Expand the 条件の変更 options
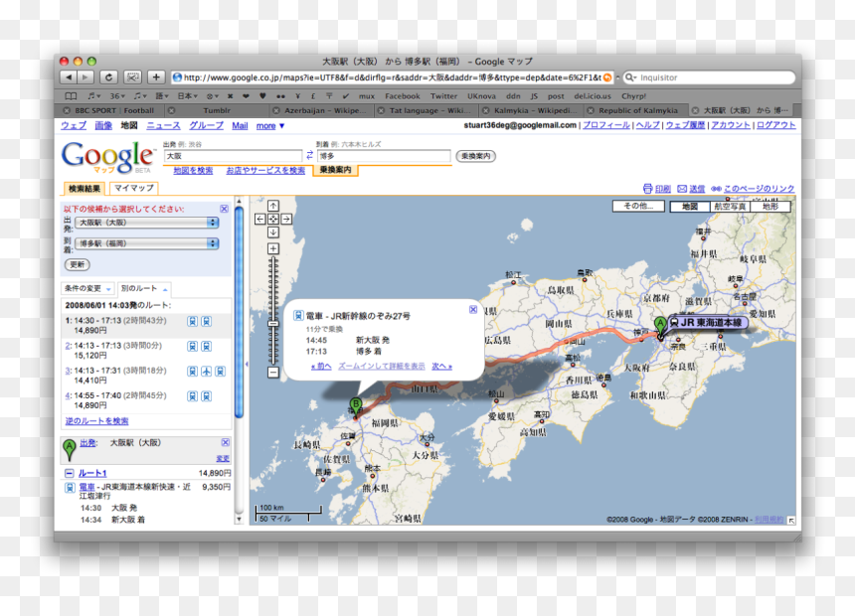This screenshot has width=855, height=616. coord(87,288)
